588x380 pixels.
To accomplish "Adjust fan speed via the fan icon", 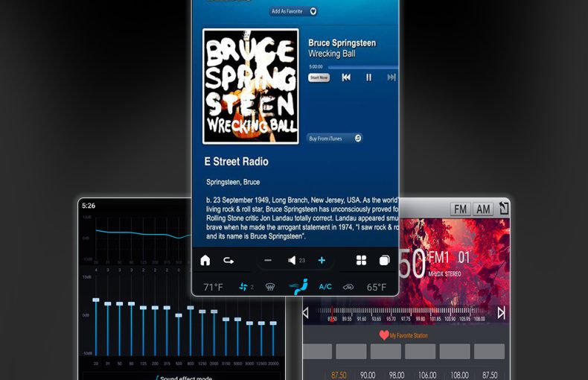I will pos(243,287).
